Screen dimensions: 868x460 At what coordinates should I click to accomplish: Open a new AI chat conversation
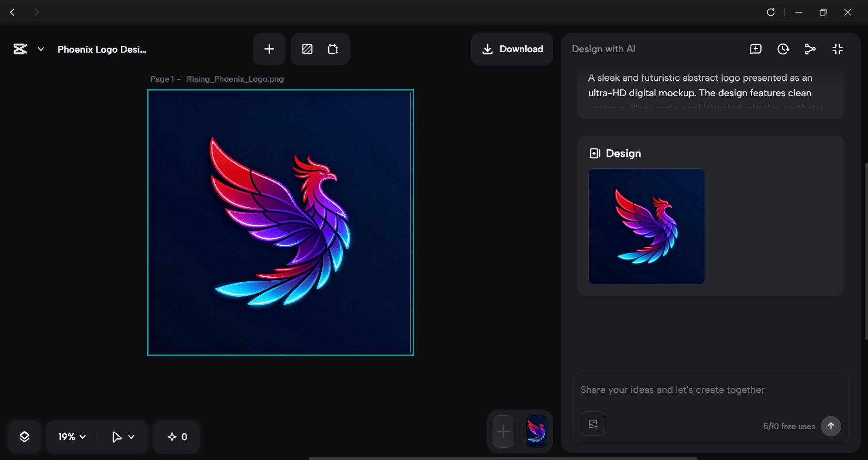point(755,49)
